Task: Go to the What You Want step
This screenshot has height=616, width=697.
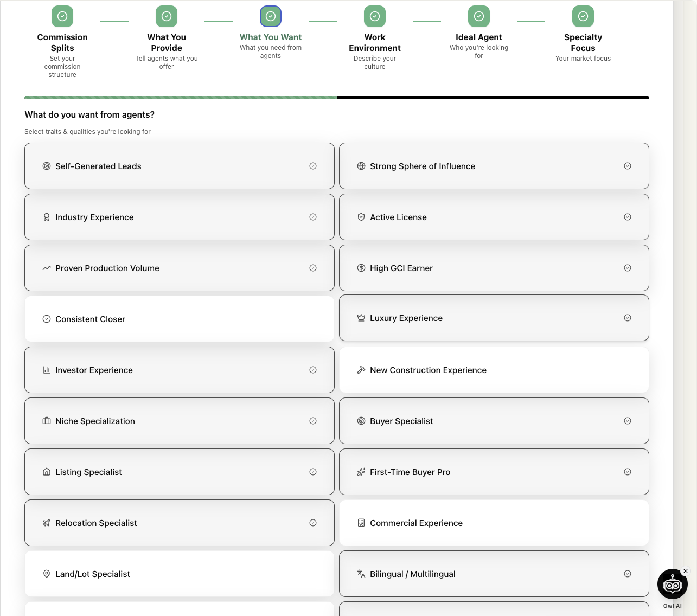Action: coord(271,16)
